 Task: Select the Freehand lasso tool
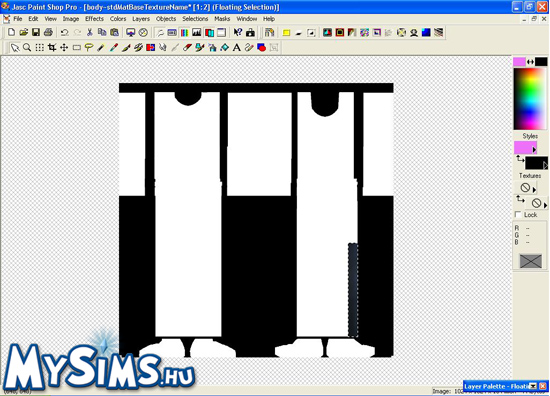point(89,47)
